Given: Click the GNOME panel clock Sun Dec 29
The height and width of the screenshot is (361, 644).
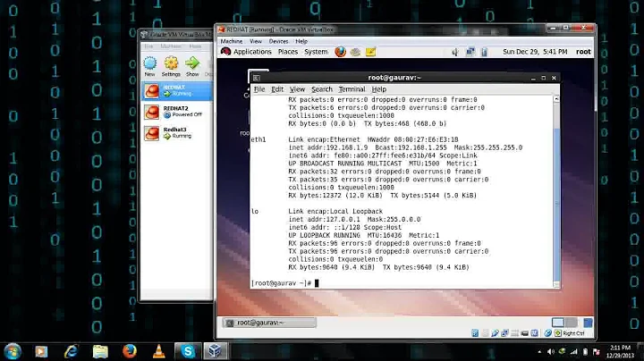Looking at the screenshot, I should tap(535, 52).
